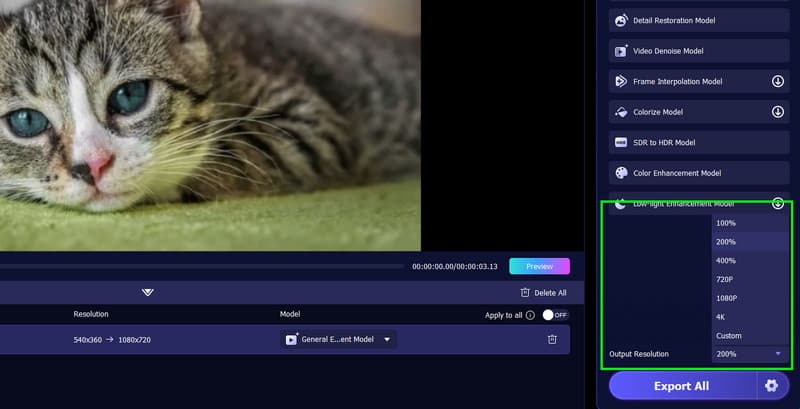Click the Video Denoise Model icon
The height and width of the screenshot is (409, 800).
pos(621,50)
